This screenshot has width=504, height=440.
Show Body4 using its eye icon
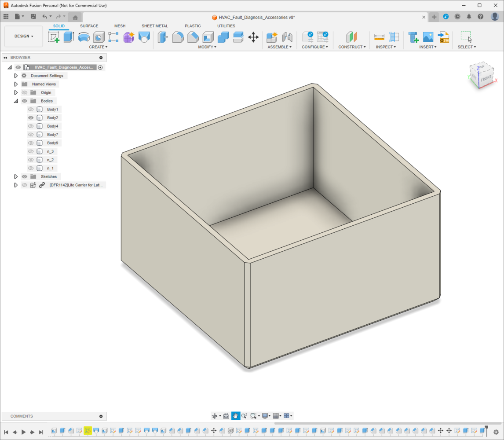[31, 126]
